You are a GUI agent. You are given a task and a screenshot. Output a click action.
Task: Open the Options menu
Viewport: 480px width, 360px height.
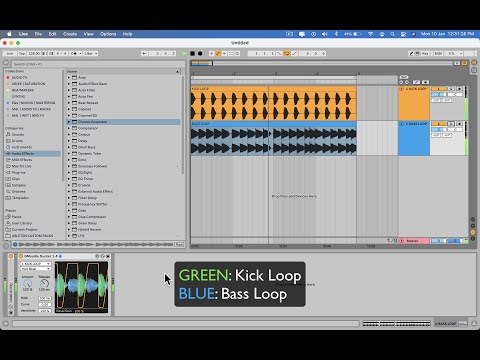108,34
